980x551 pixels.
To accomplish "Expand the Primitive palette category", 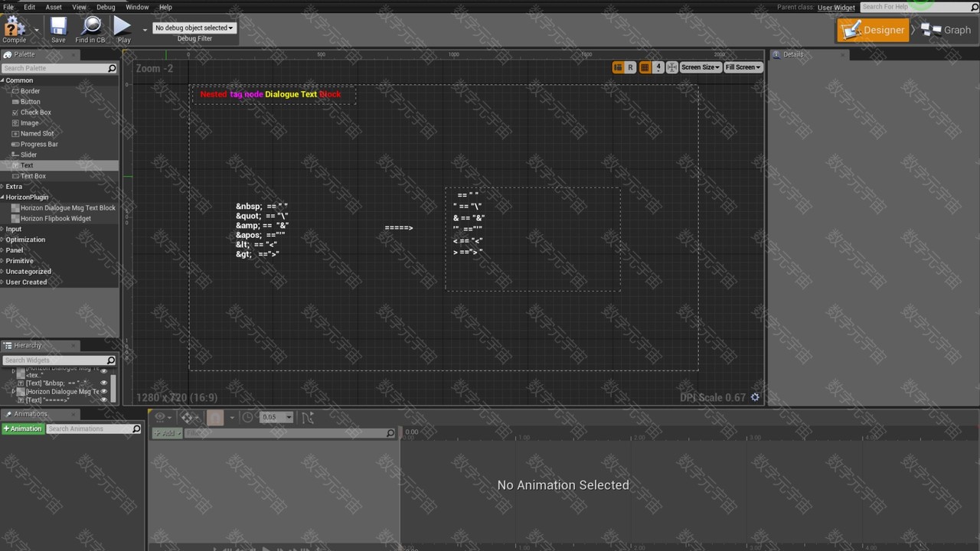I will point(2,262).
